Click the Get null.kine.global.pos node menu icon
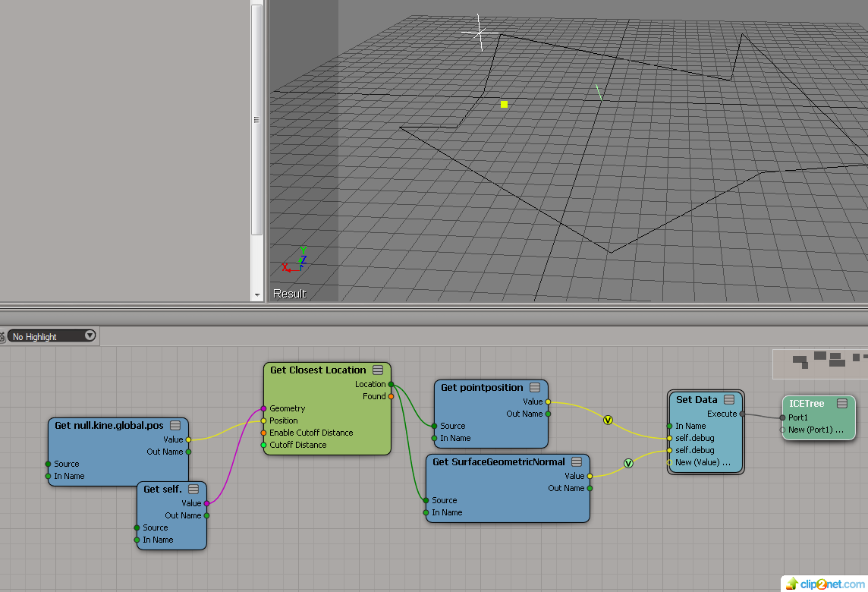 tap(175, 426)
